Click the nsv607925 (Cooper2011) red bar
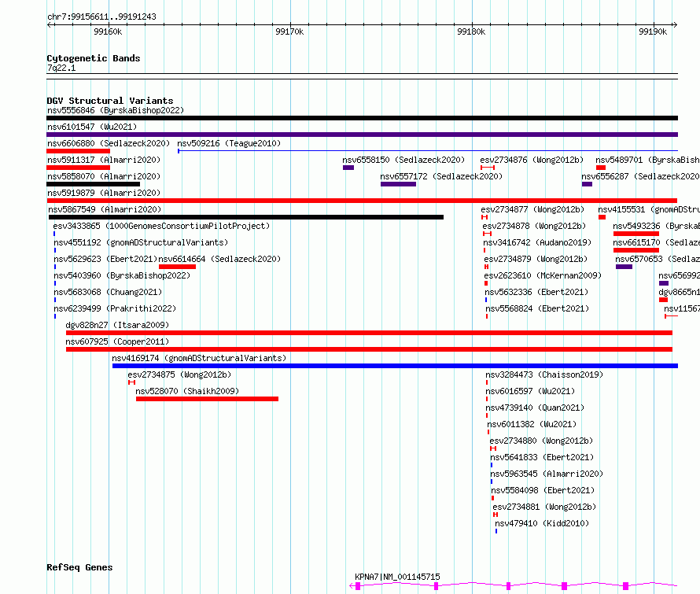 coord(369,349)
